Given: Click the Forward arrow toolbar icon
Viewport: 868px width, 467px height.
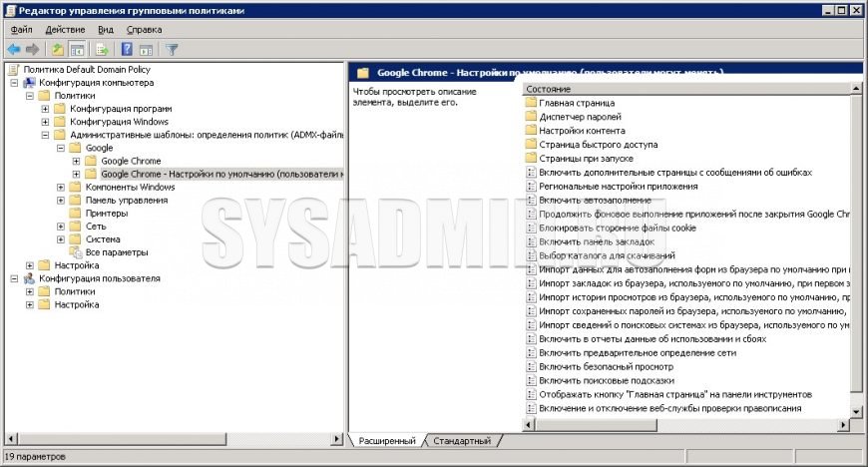Looking at the screenshot, I should pos(33,49).
